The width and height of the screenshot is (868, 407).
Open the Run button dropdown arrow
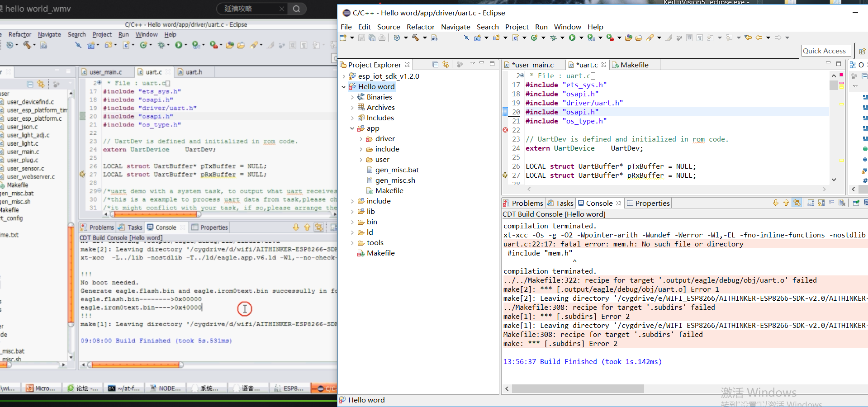point(581,38)
